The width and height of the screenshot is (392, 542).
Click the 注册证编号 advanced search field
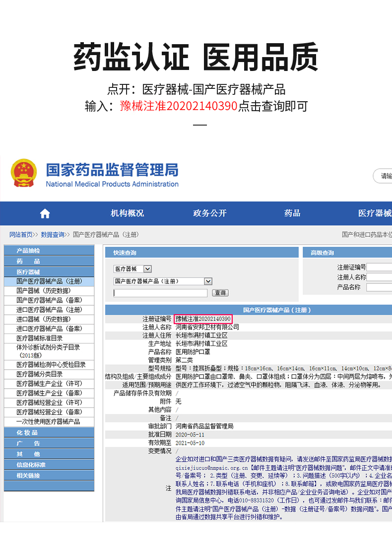379,267
